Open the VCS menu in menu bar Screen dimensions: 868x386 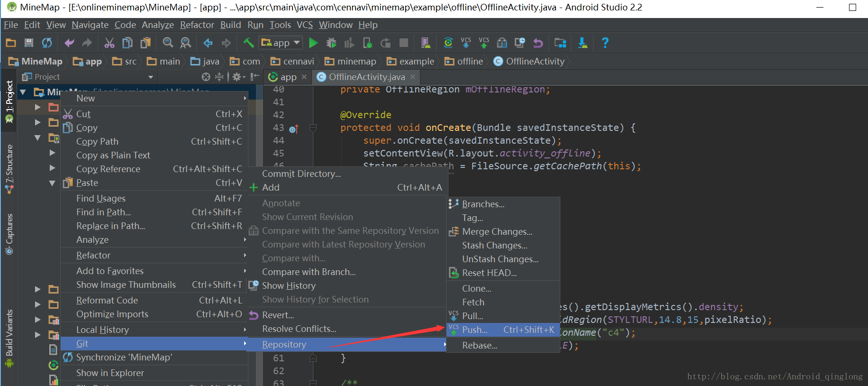(x=305, y=25)
